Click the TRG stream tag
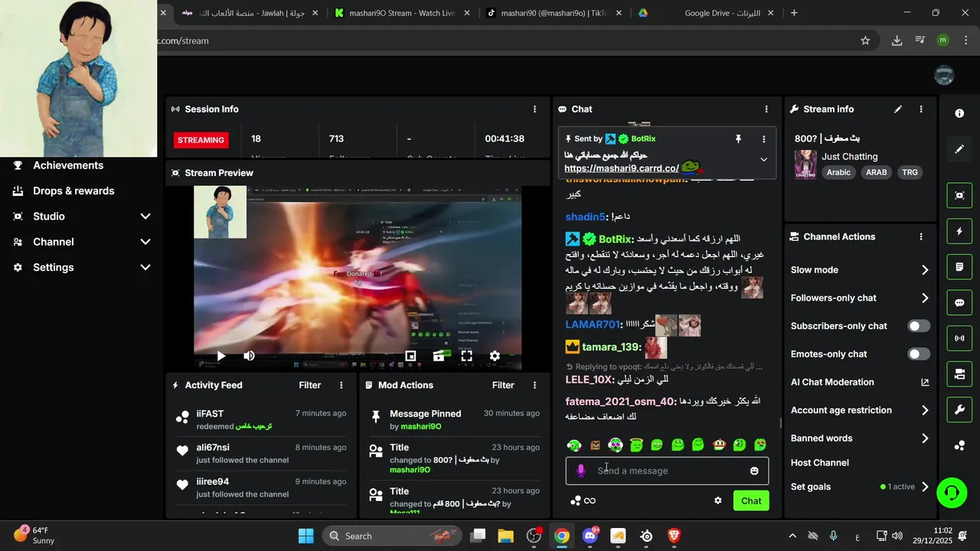The image size is (980, 551). [910, 172]
